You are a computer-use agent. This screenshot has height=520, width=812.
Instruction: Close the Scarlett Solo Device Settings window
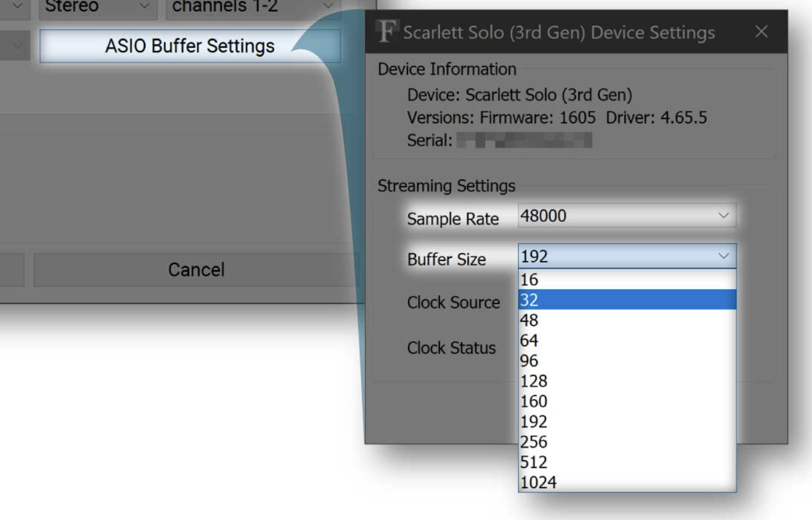761,31
